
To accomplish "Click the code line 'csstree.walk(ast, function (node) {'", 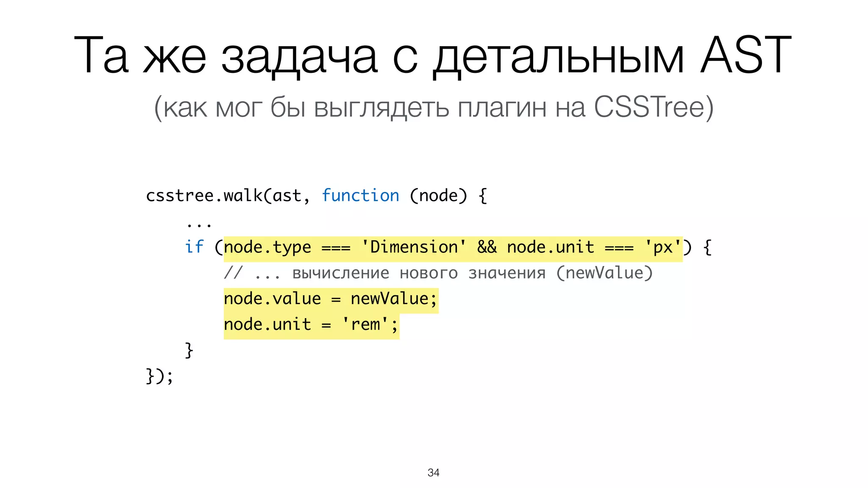I will coord(317,196).
